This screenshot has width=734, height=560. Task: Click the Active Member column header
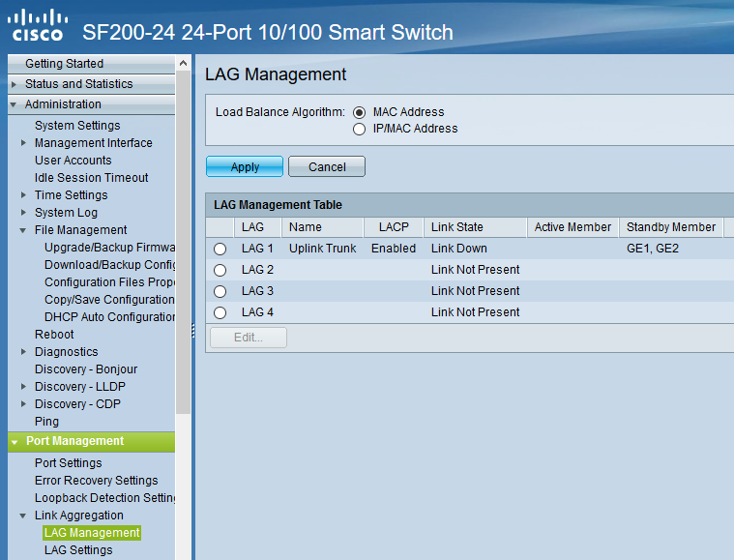573,227
